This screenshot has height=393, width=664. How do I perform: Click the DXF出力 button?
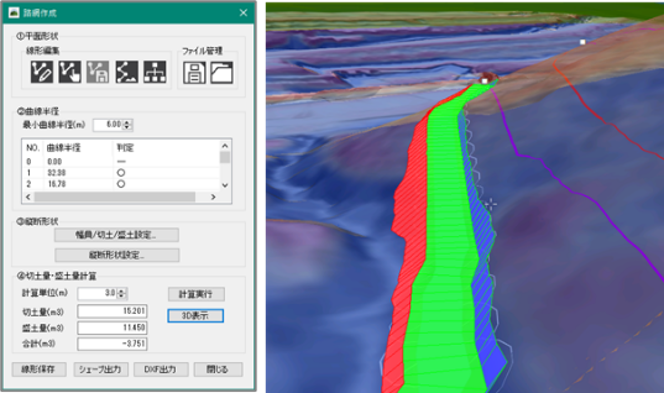tap(160, 369)
